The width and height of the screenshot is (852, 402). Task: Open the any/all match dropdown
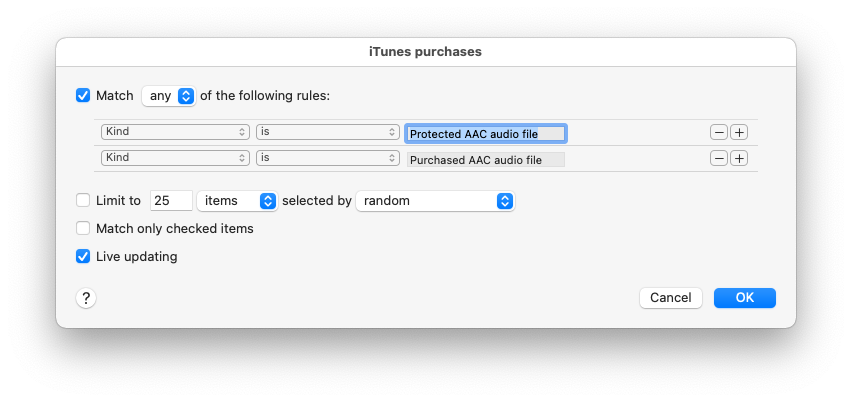pos(169,96)
